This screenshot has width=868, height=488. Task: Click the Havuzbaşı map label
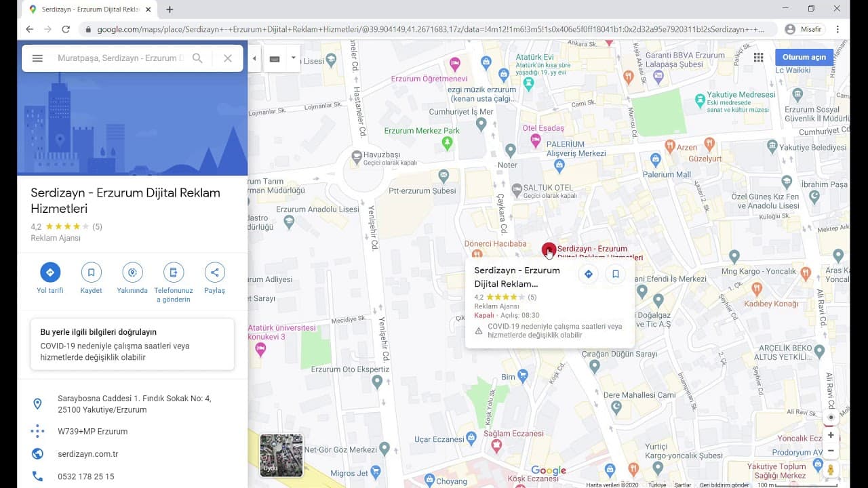tap(382, 155)
